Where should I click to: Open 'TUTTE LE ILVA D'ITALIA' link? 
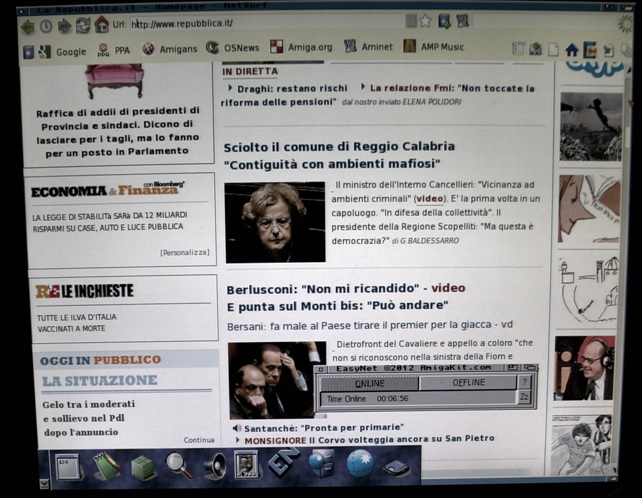click(77, 317)
